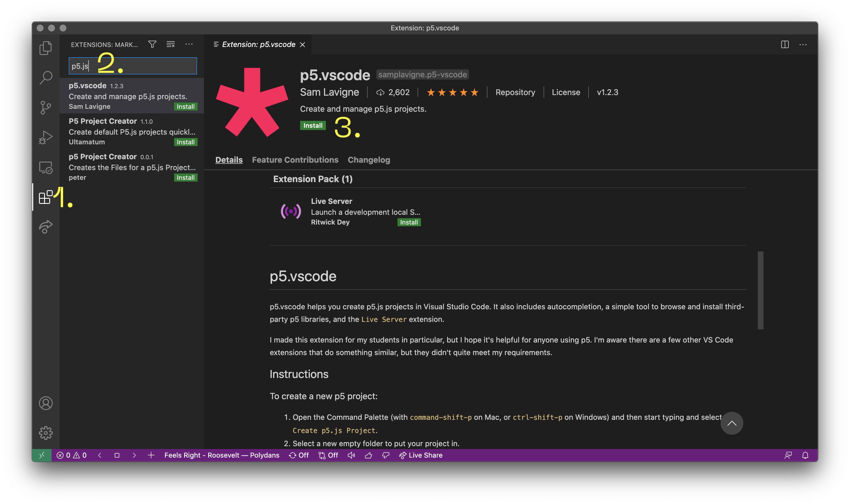Start Live Share from status bar

[x=420, y=455]
